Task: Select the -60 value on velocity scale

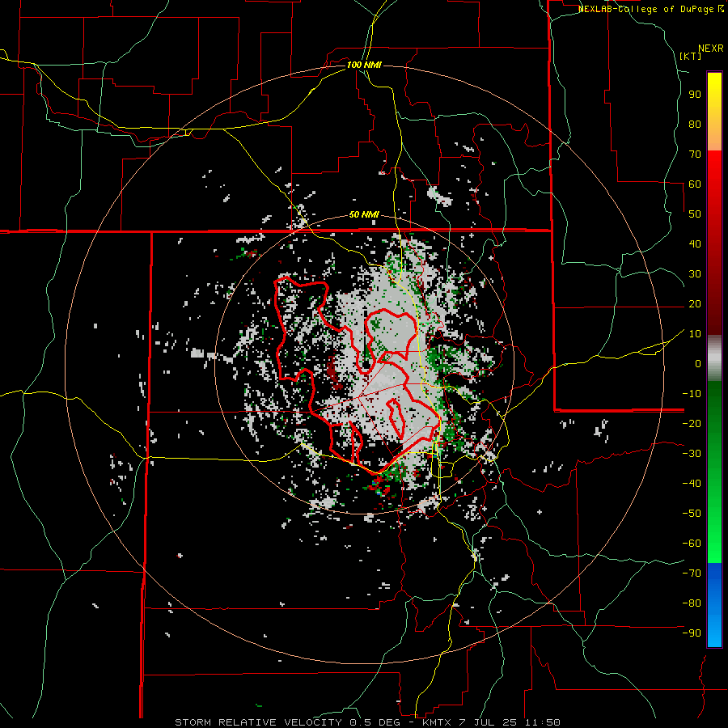Action: pyautogui.click(x=692, y=544)
